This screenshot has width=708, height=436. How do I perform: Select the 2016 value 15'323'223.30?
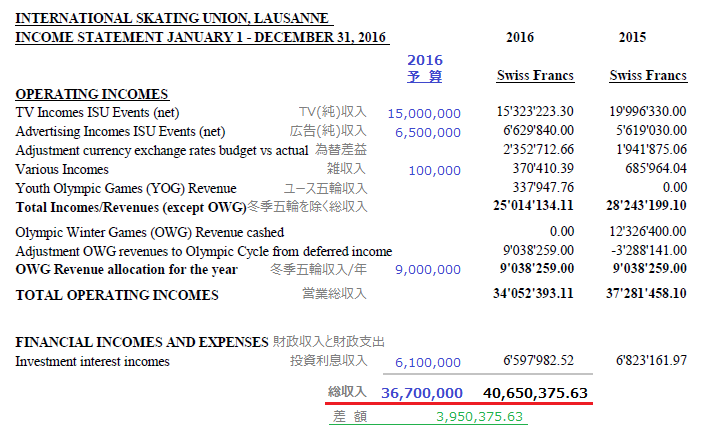click(x=535, y=111)
